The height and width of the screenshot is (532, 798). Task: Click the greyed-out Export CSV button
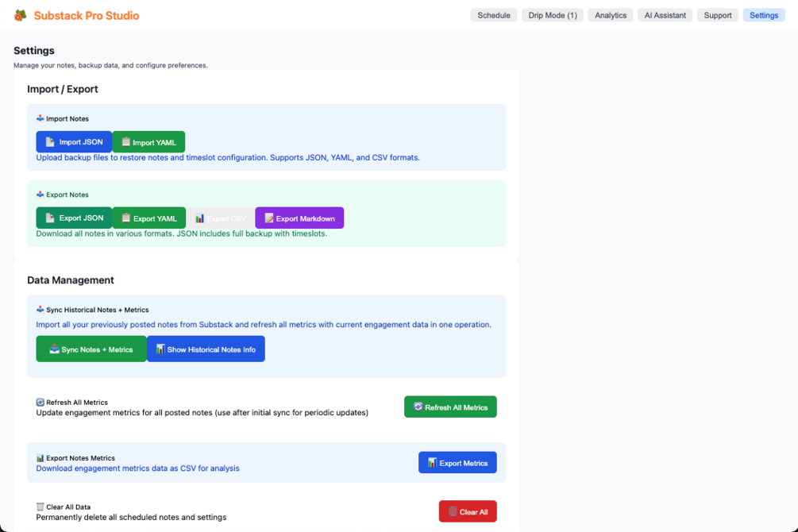(x=221, y=218)
